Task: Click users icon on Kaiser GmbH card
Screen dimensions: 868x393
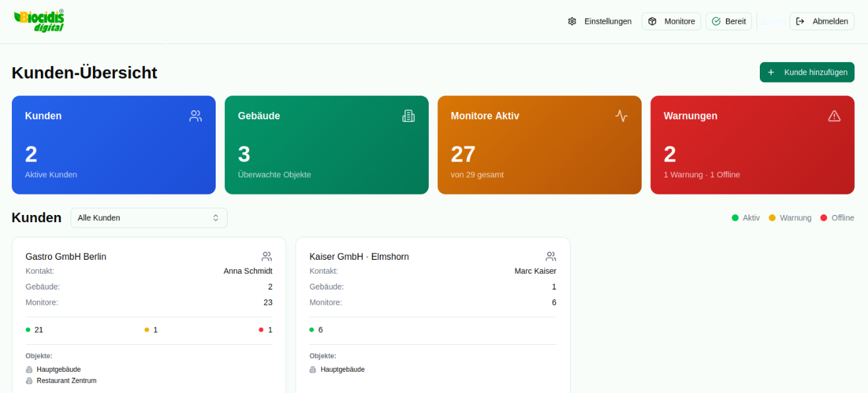Action: coord(551,257)
